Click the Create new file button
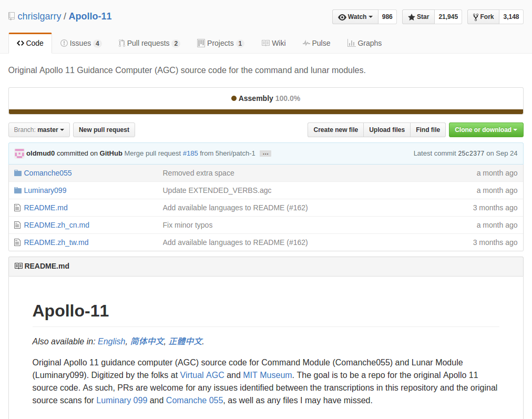The height and width of the screenshot is (419, 532). [335, 130]
